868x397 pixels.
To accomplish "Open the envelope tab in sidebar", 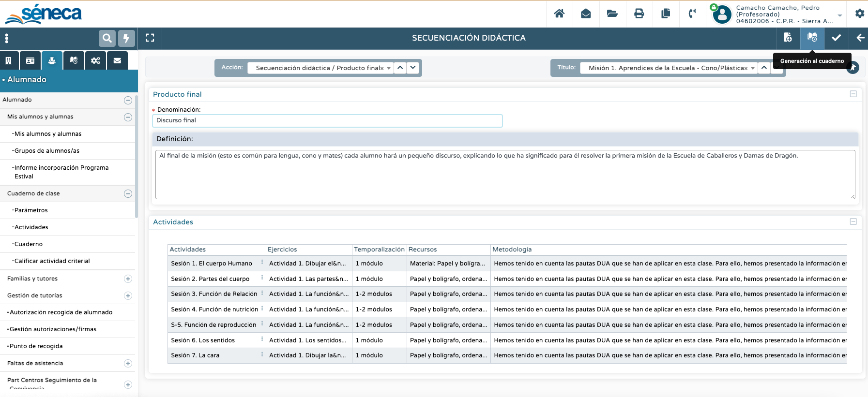I will pos(117,60).
